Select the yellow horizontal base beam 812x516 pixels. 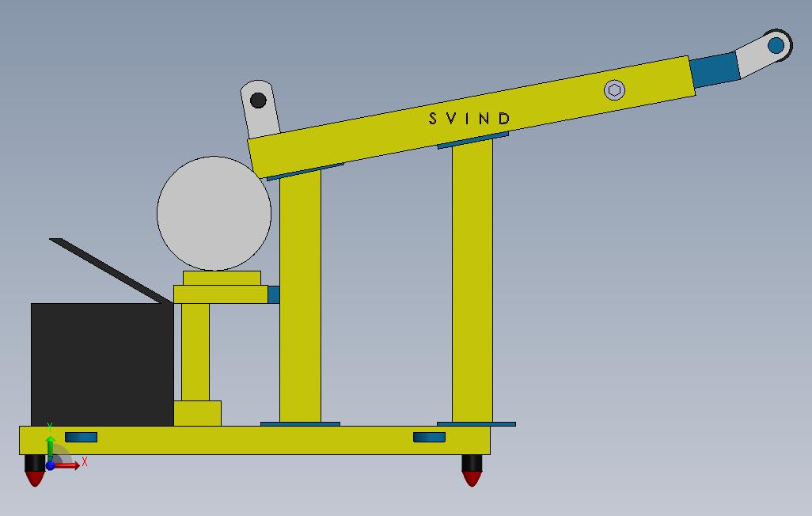click(255, 440)
